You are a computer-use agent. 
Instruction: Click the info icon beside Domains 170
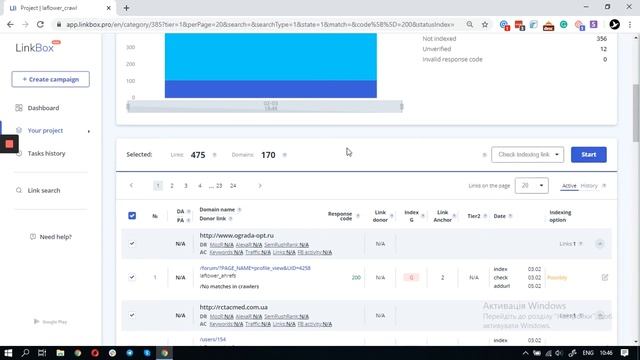[285, 155]
